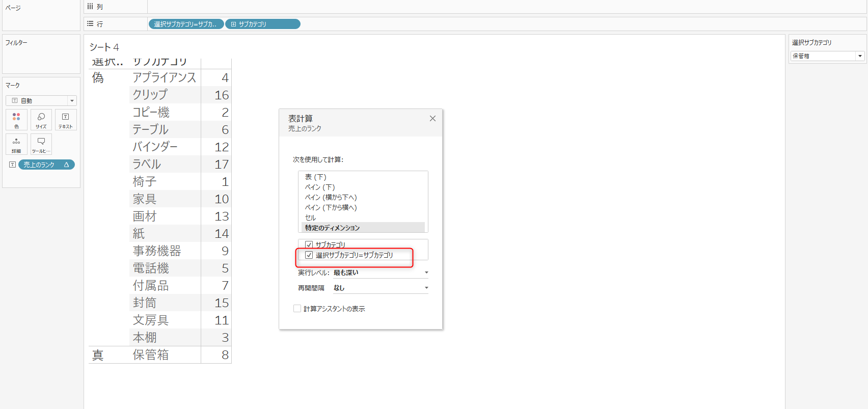
Task: Click the 選択サブカテゴリ=サブカ.. pill in rows
Action: (x=185, y=24)
